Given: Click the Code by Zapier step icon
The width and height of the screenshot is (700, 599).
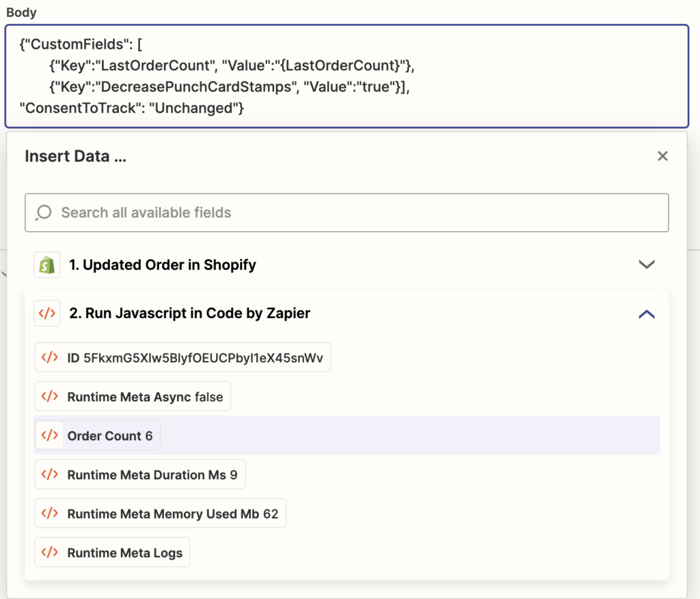Looking at the screenshot, I should pos(47,313).
